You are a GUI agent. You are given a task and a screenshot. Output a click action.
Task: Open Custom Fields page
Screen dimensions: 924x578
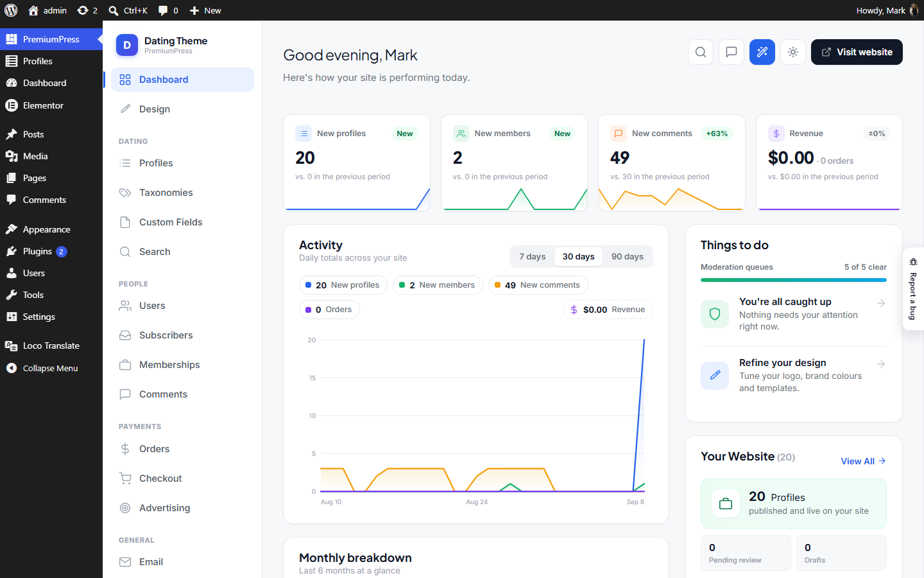click(x=182, y=222)
